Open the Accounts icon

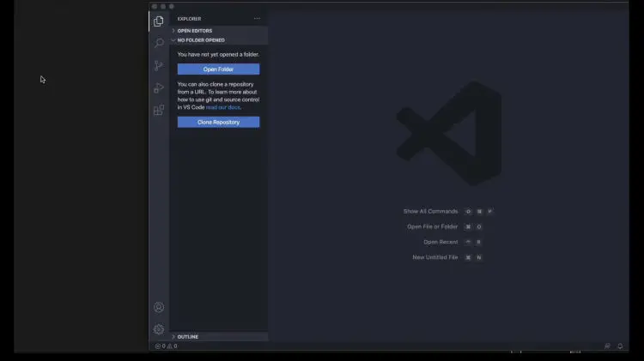pos(159,307)
